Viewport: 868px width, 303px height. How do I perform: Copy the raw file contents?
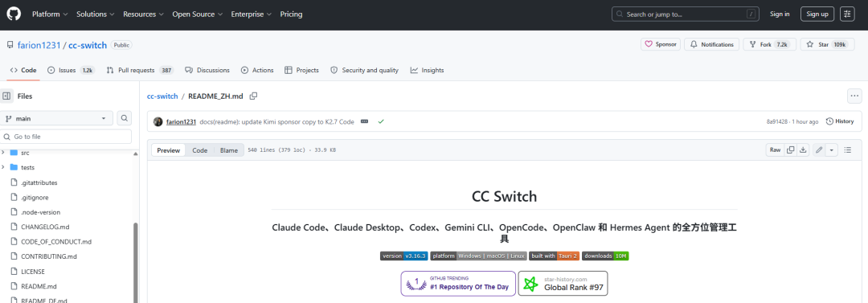791,149
